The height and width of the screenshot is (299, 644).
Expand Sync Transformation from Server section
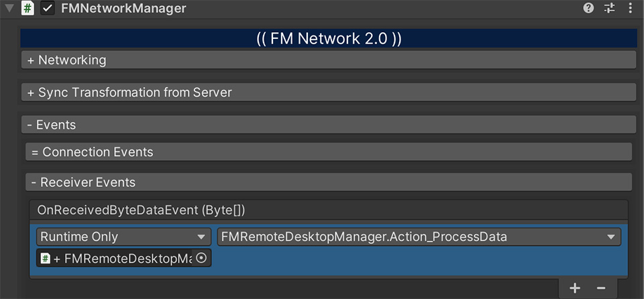click(x=329, y=93)
